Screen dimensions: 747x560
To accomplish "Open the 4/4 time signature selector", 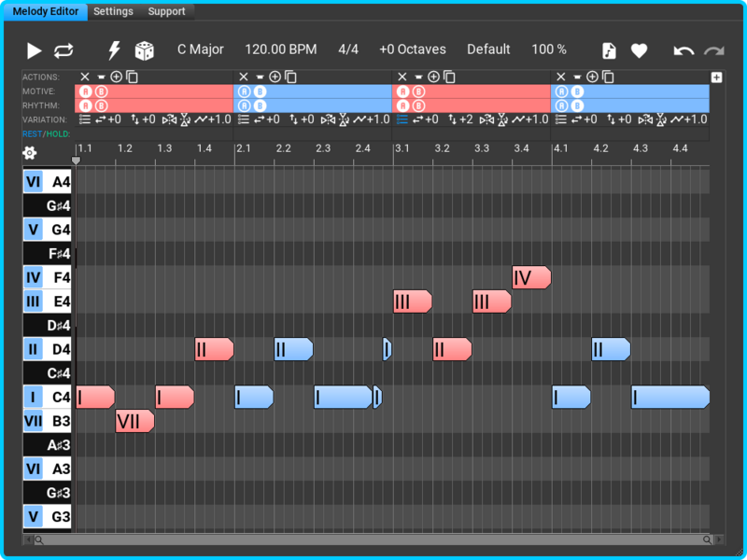I will (x=348, y=49).
